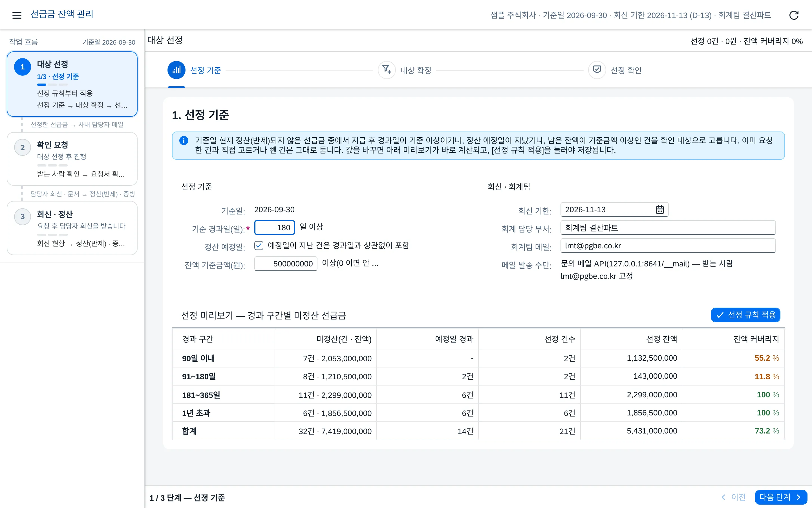Select the 90일 이내 row label

pyautogui.click(x=198, y=358)
